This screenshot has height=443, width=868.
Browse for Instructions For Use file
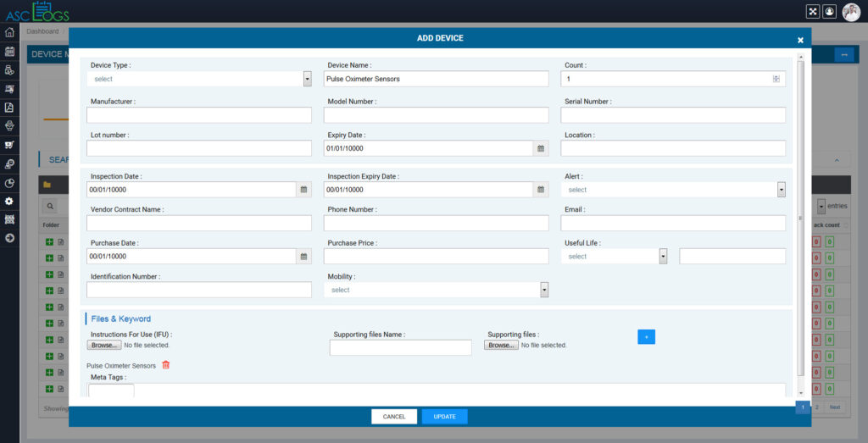click(104, 346)
